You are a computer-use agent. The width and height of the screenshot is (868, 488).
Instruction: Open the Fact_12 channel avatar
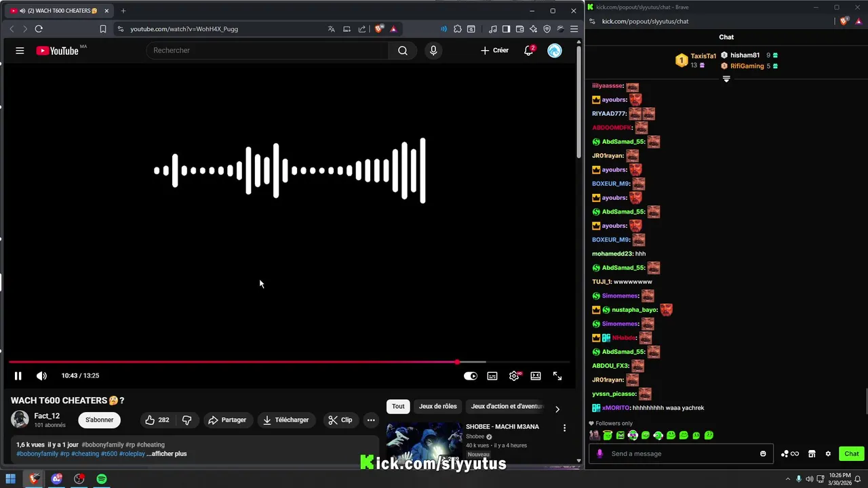(20, 420)
